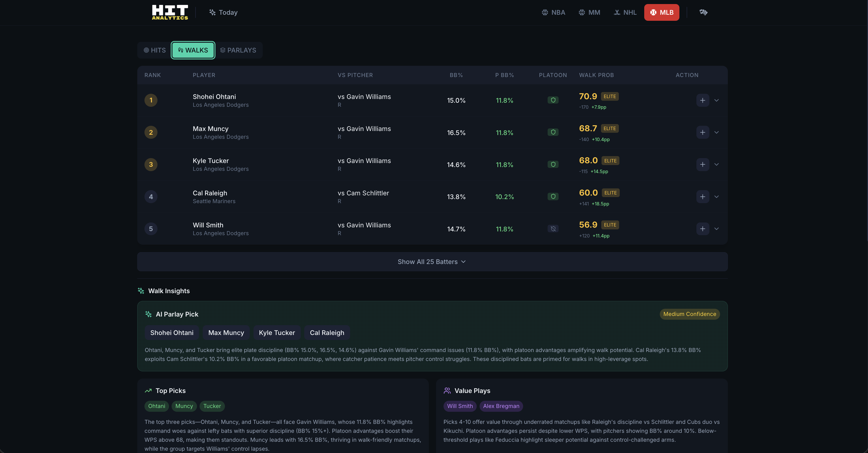Select the NHL hockey icon
The width and height of the screenshot is (868, 453).
coord(625,12)
